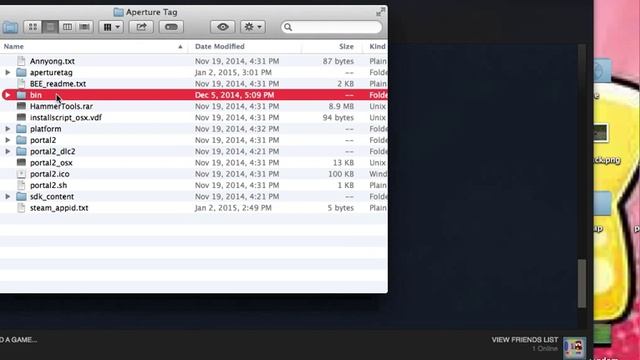
Task: Select the portal2_dlc2 folder icon
Action: coord(21,151)
